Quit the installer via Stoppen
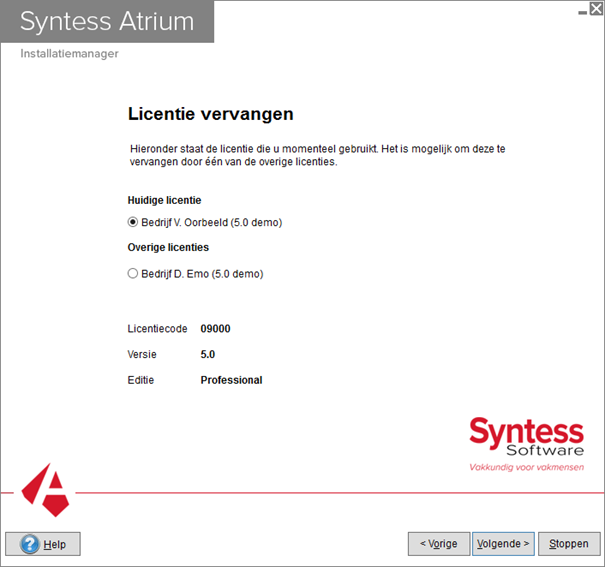 click(x=569, y=544)
